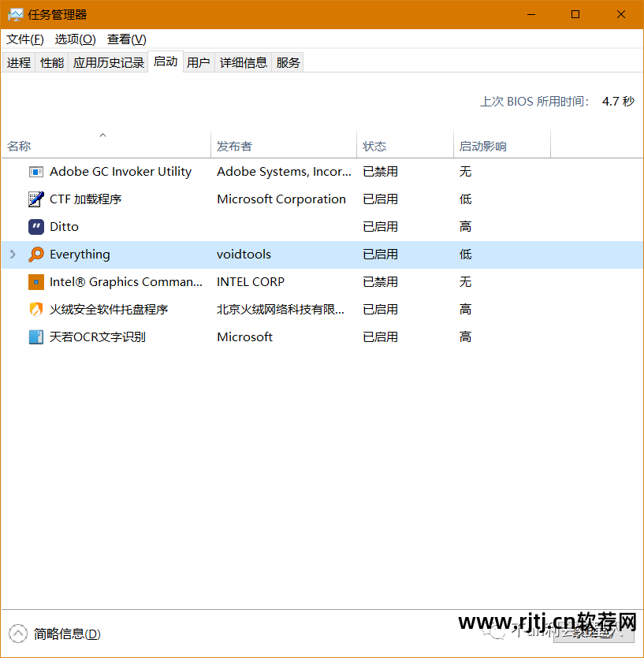Screen dimensions: 644x658
Task: Expand the Everything row chevron
Action: coord(11,254)
